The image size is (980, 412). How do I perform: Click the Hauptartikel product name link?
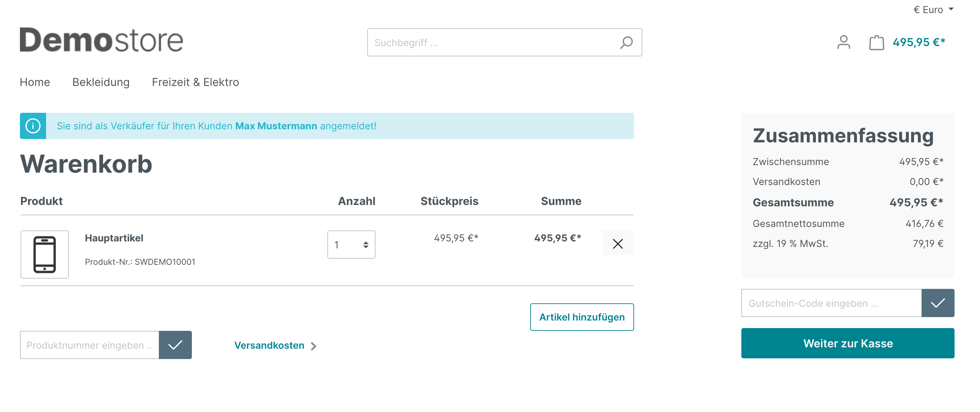tap(114, 238)
